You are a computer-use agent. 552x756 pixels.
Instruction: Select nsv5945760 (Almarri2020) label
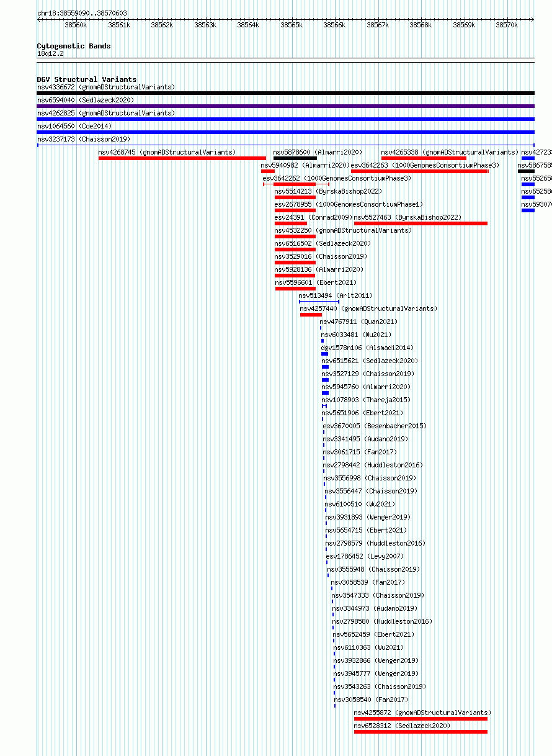click(366, 387)
